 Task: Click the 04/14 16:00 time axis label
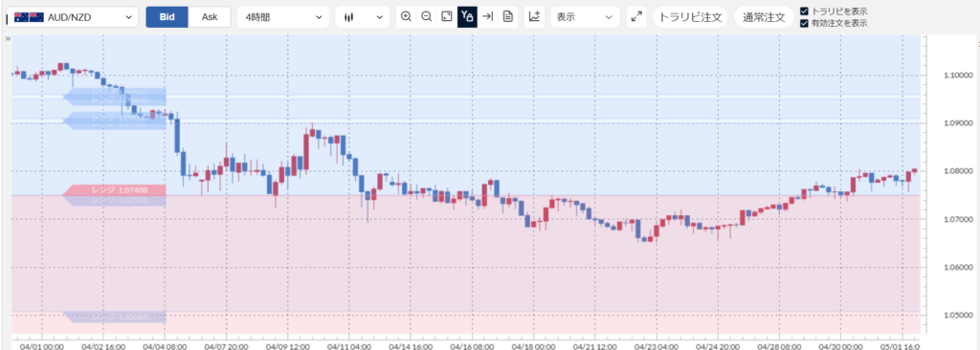(x=411, y=345)
